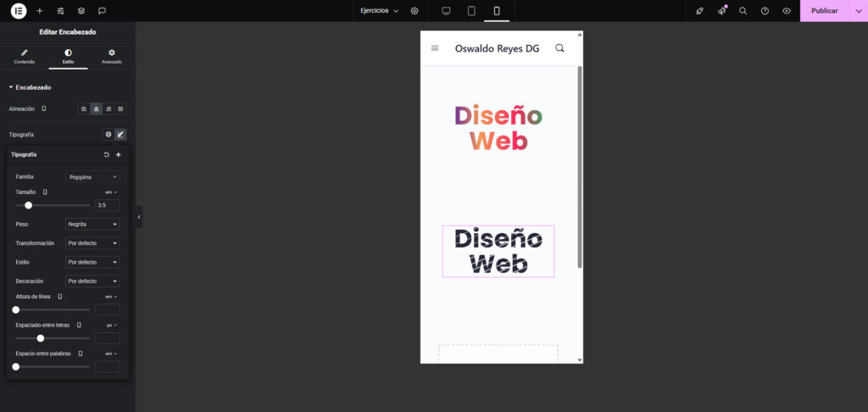Open the Familia font dropdown showing Poppins
Image resolution: width=868 pixels, height=412 pixels.
click(x=92, y=177)
